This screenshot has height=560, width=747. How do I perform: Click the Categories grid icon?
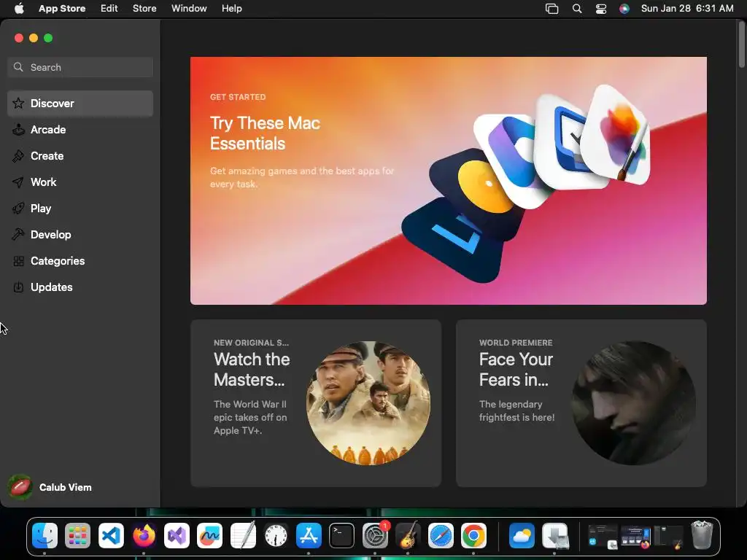18,260
